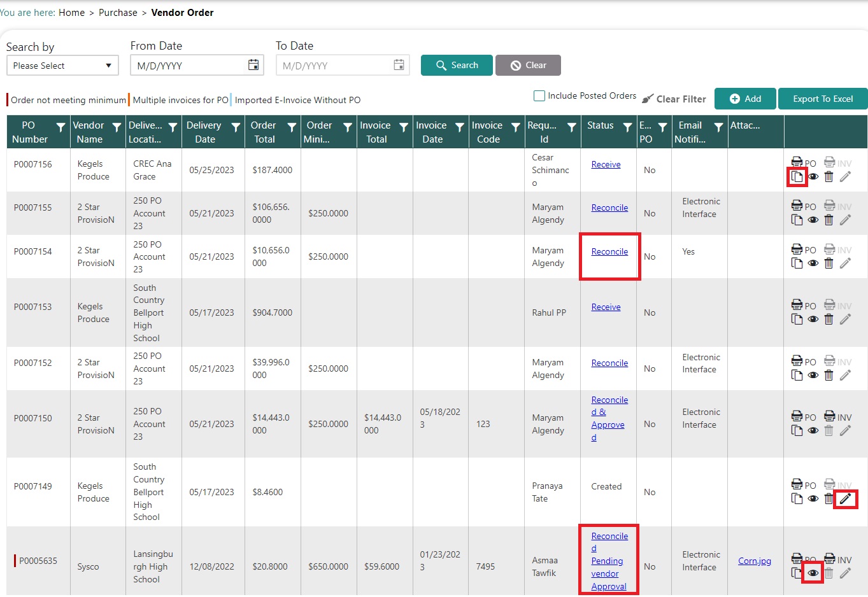View order P0005635 with eye icon
This screenshot has width=868, height=597.
(x=813, y=573)
